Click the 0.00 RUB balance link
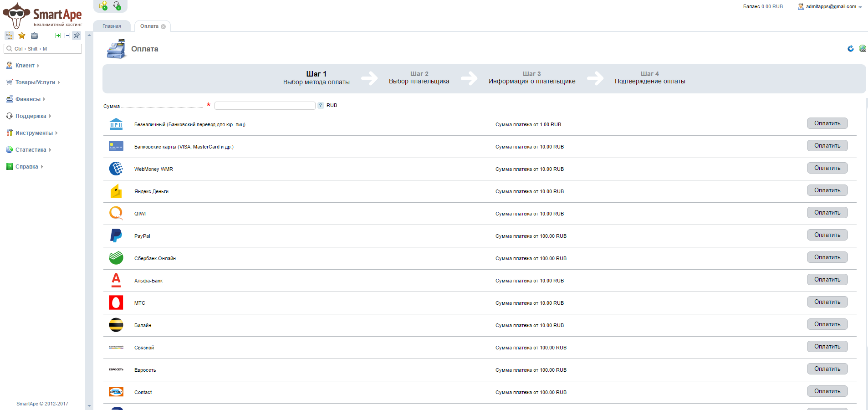The width and height of the screenshot is (868, 410). point(772,6)
